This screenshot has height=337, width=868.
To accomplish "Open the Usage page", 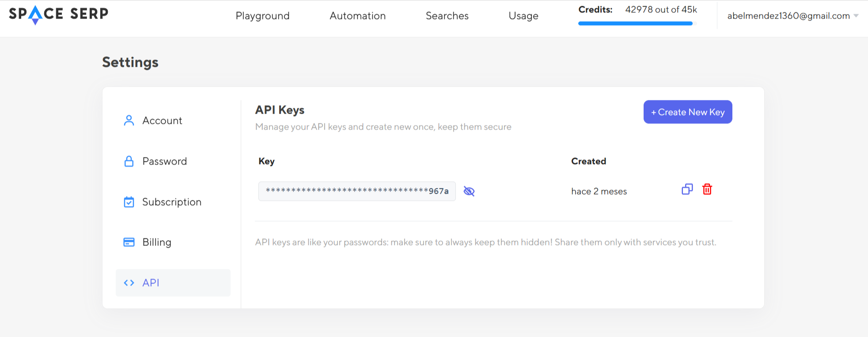I will click(x=523, y=16).
